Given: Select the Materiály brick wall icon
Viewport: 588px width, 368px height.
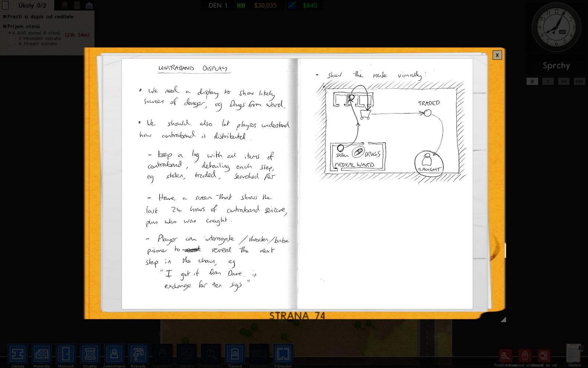Looking at the screenshot, I should [x=42, y=354].
